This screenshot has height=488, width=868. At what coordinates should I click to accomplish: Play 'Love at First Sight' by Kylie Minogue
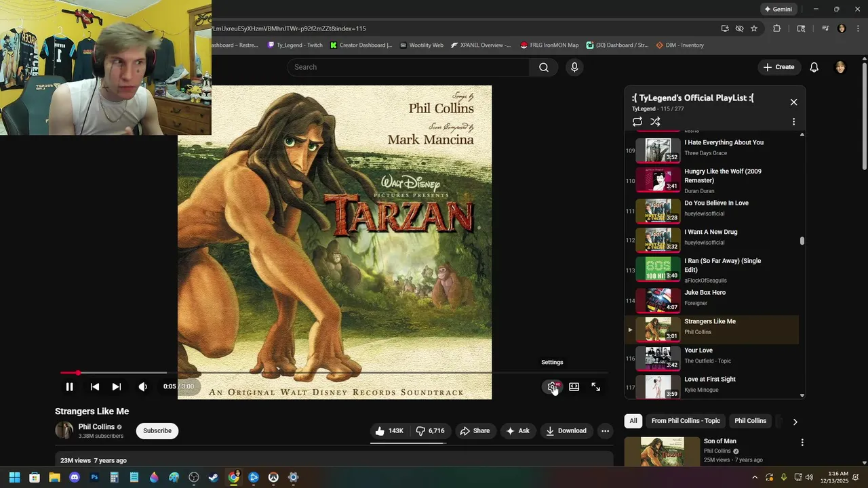(712, 386)
